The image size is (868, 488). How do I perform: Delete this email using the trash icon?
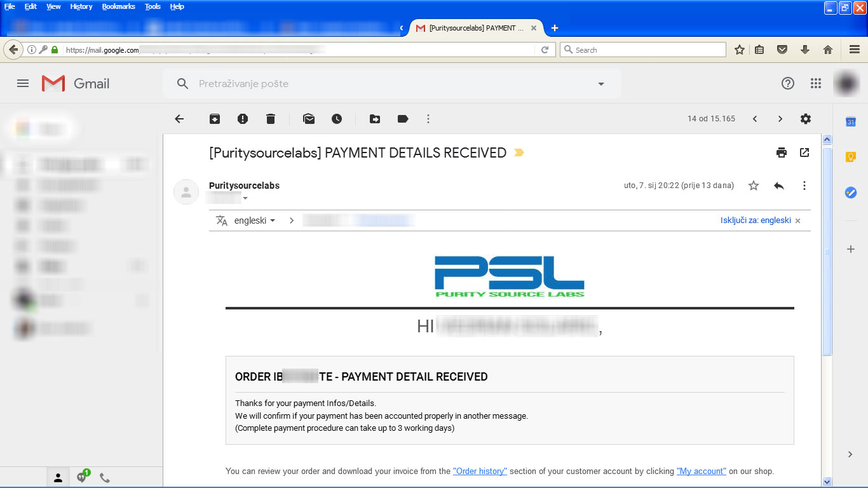point(271,119)
